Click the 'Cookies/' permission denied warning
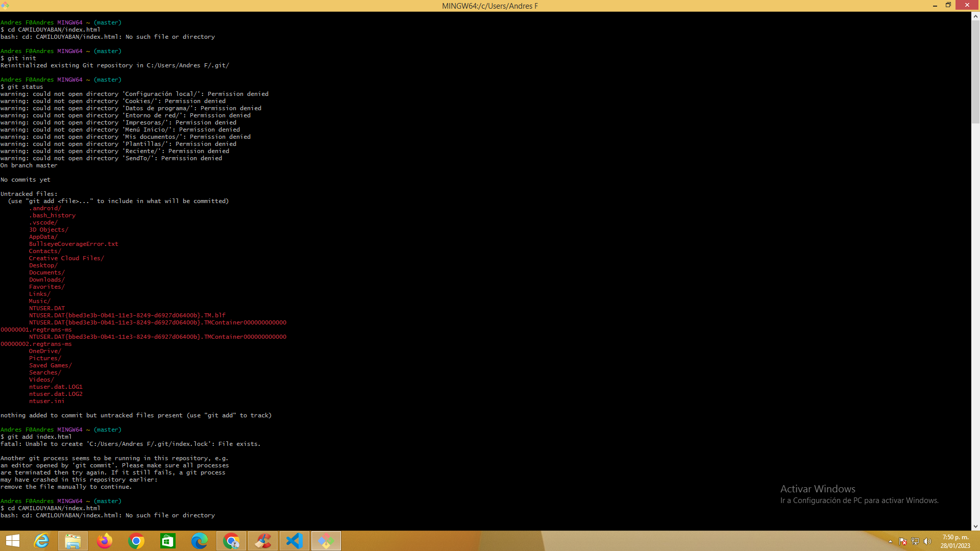 (113, 101)
